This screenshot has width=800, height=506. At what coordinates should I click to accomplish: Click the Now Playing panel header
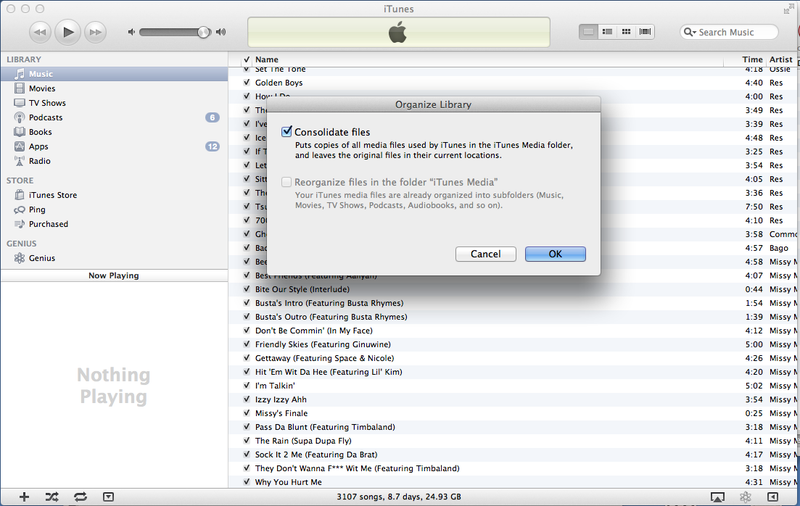pos(114,275)
